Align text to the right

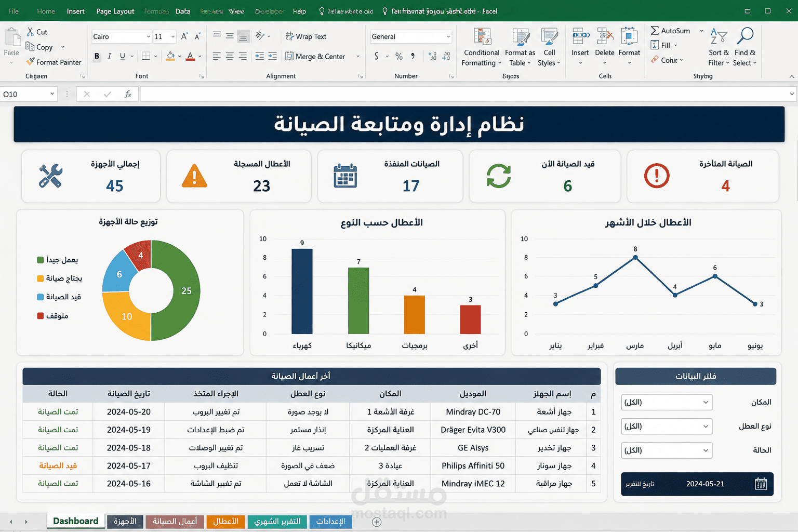coord(243,56)
